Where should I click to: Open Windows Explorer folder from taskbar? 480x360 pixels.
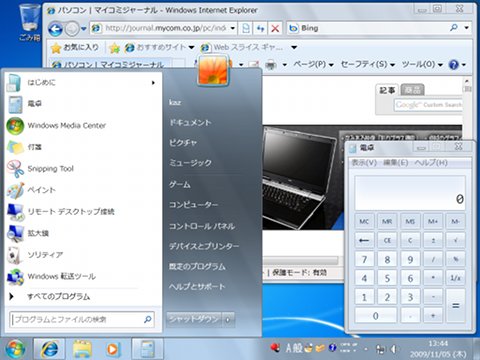[x=82, y=349]
